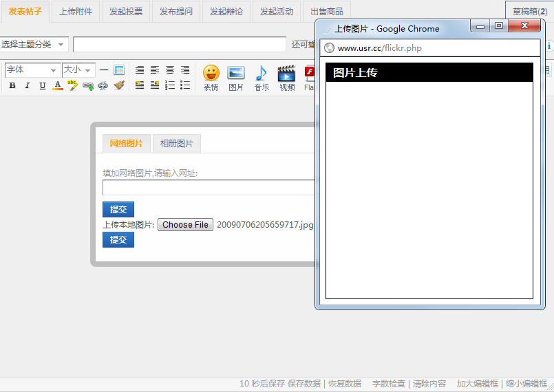Switch to the 发起活动 tab
Image resolution: width=554 pixels, height=392 pixels.
[276, 12]
